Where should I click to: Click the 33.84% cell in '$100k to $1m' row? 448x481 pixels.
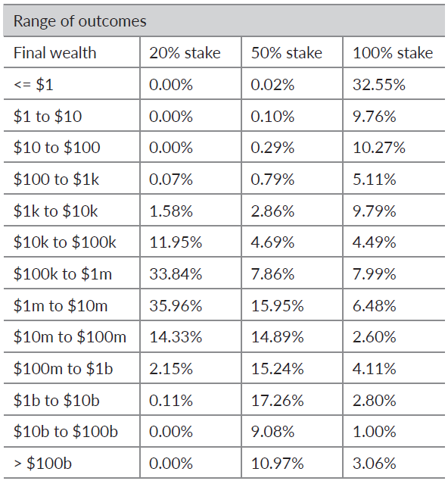click(176, 274)
